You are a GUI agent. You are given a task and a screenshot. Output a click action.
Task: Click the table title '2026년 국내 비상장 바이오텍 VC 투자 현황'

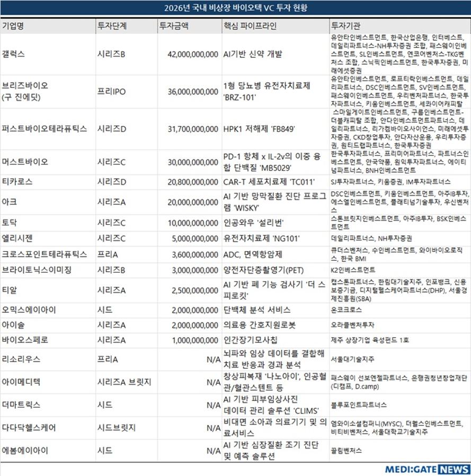click(x=235, y=8)
